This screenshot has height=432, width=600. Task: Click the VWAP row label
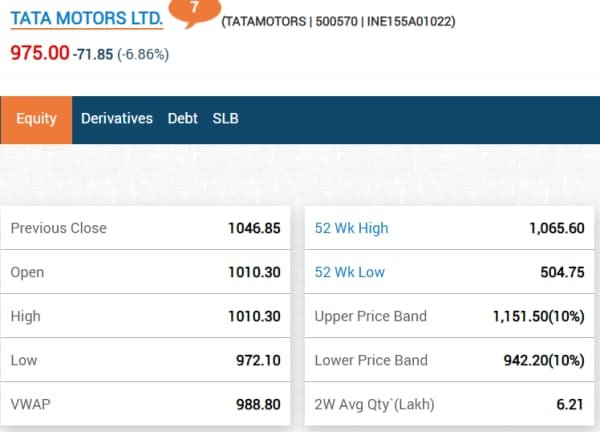[31, 405]
